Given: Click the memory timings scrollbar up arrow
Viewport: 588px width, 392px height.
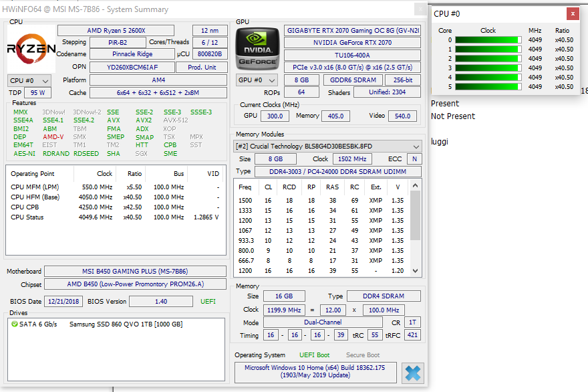Looking at the screenshot, I should tap(415, 185).
